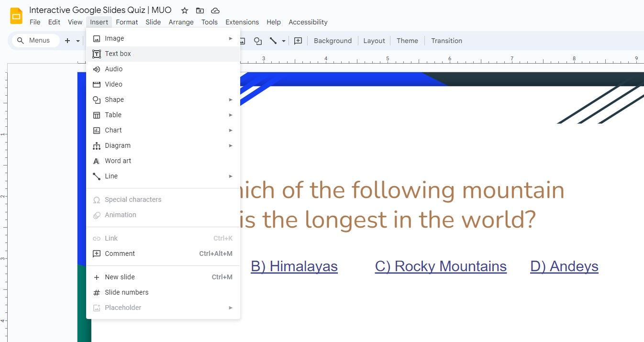The width and height of the screenshot is (644, 342).
Task: Click the Animation menu entry
Action: tap(163, 215)
